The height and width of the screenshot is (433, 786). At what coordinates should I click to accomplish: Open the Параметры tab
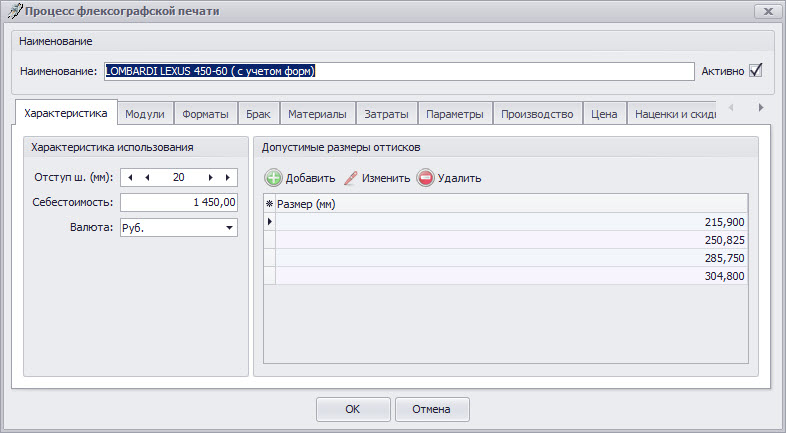tap(455, 114)
